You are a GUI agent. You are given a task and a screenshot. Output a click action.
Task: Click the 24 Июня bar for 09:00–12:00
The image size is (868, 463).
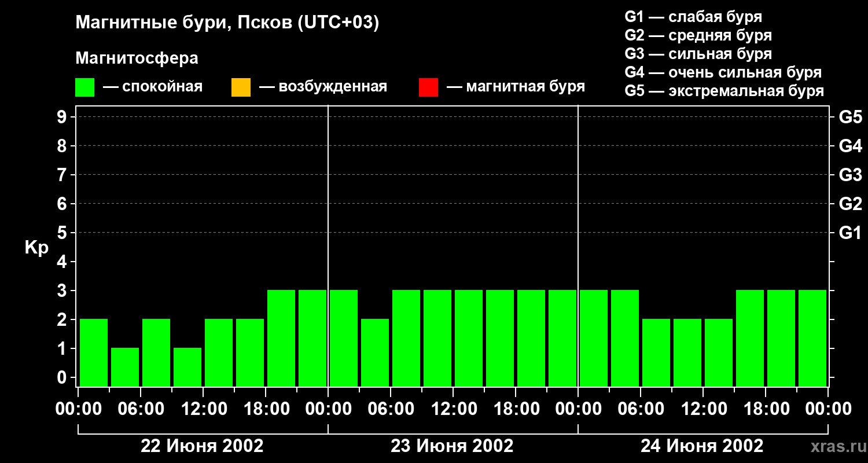(687, 352)
